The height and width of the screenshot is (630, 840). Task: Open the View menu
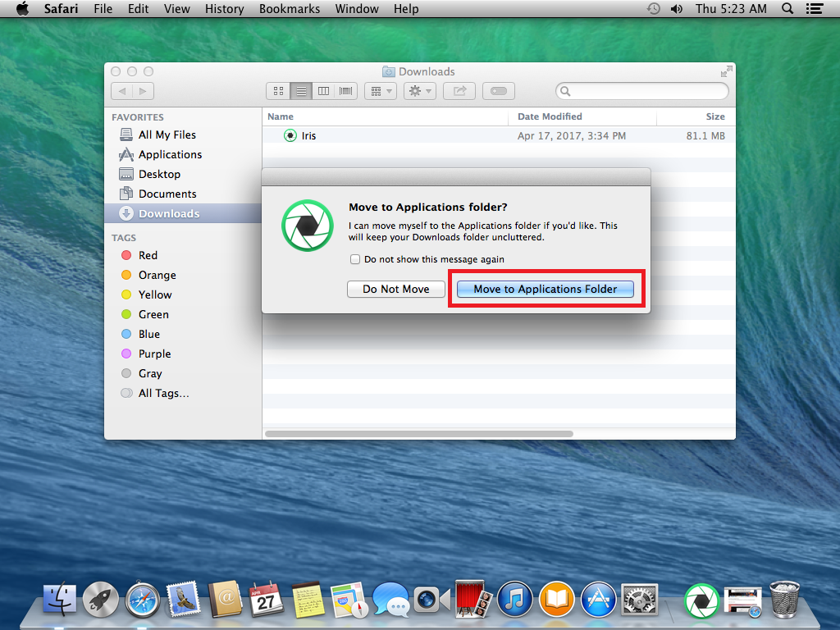click(x=177, y=8)
